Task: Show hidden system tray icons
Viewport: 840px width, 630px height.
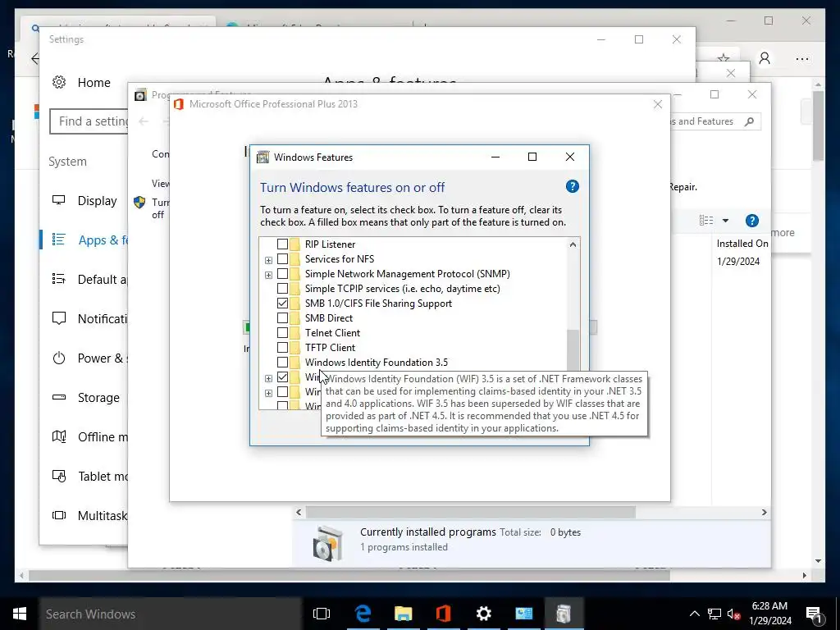Action: pos(694,614)
